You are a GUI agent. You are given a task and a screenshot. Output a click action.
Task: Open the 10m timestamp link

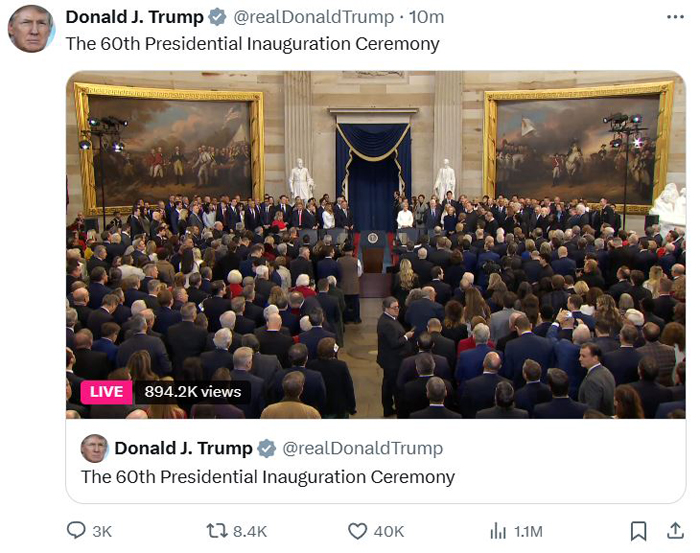426,17
